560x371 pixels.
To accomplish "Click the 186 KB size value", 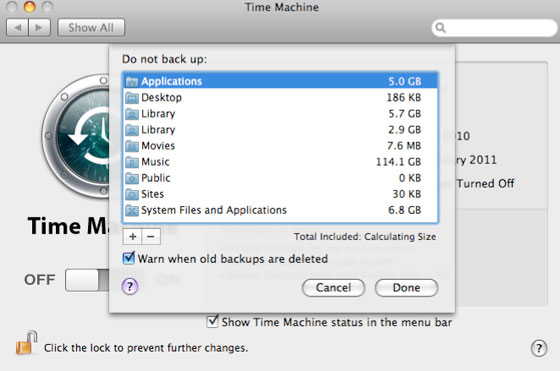I will [x=404, y=97].
